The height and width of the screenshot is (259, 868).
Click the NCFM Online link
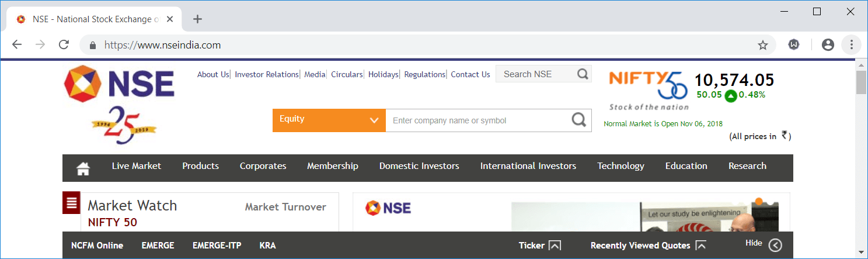97,246
